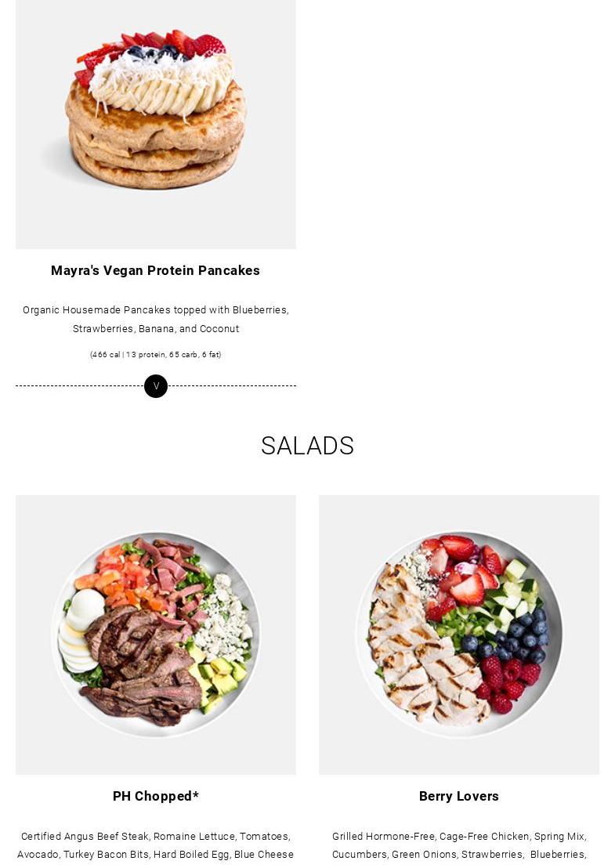Click the Organic Housemade Pancakes description text

(x=156, y=320)
